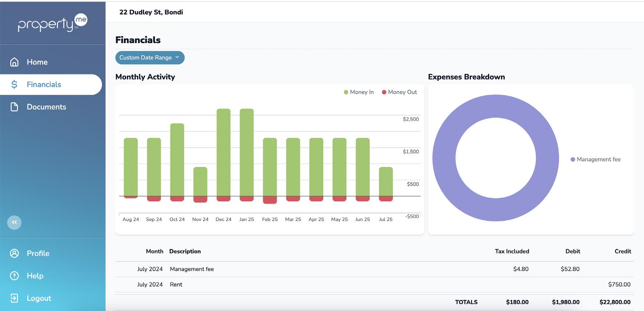Toggle Management fee legend entry

596,160
